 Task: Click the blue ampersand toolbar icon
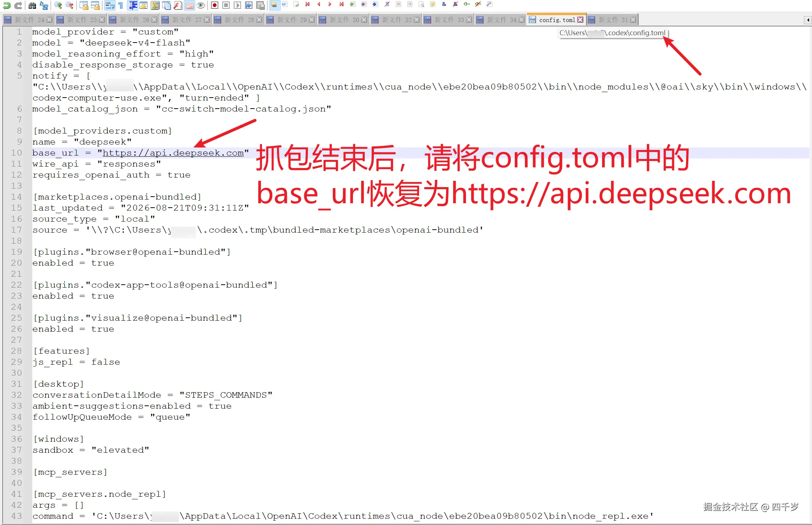click(444, 4)
